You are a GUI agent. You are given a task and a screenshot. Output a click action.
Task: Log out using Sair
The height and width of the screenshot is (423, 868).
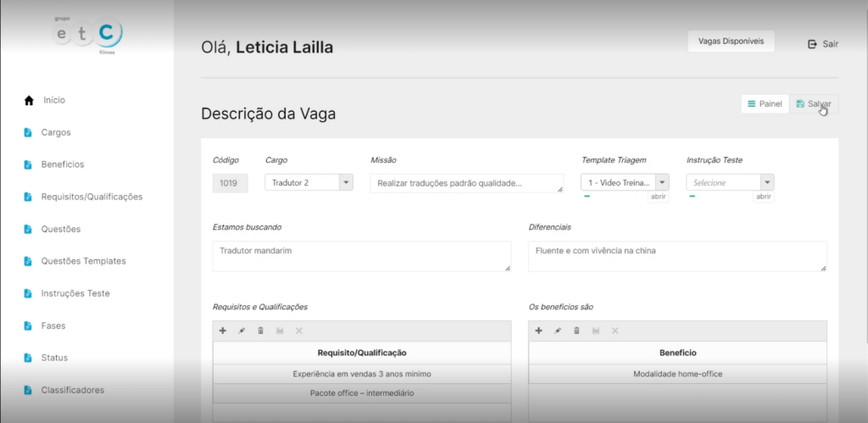pos(823,44)
